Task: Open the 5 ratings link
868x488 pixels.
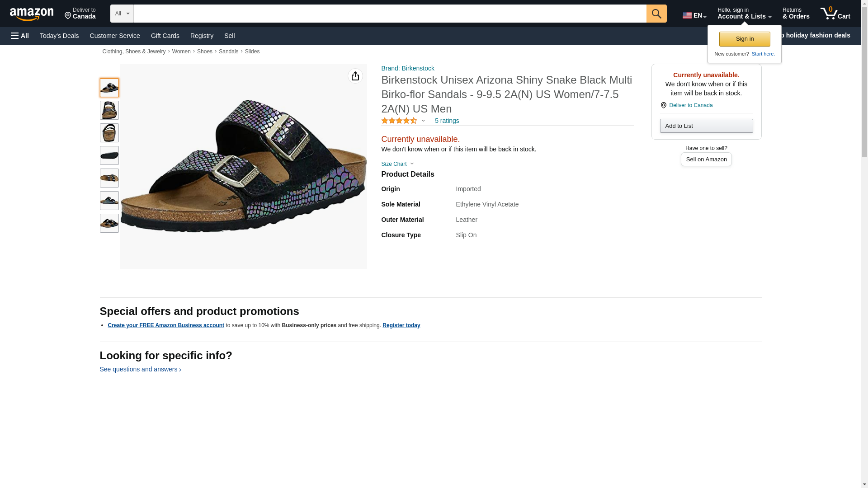Action: point(447,121)
